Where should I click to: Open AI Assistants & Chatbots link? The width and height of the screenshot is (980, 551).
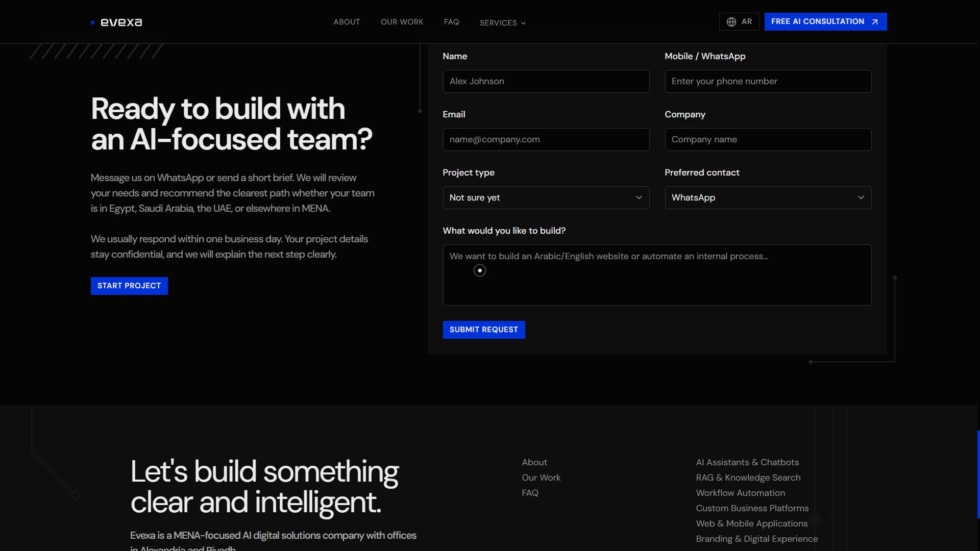tap(747, 462)
